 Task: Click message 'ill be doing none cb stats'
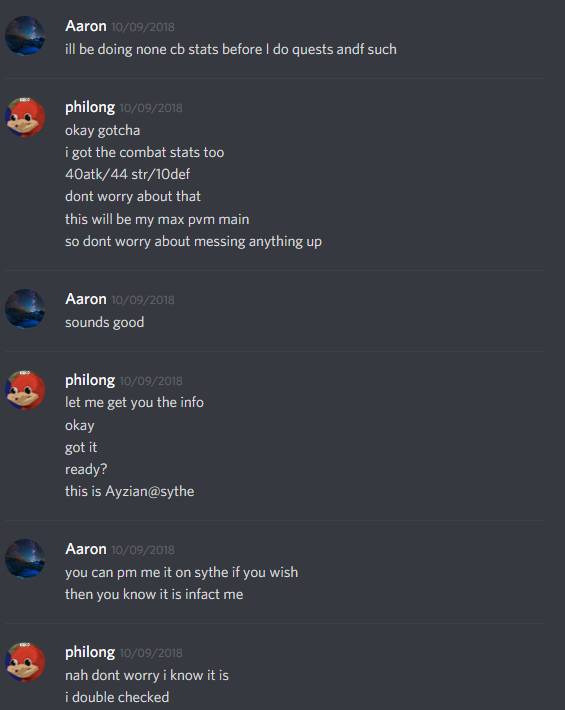[231, 49]
